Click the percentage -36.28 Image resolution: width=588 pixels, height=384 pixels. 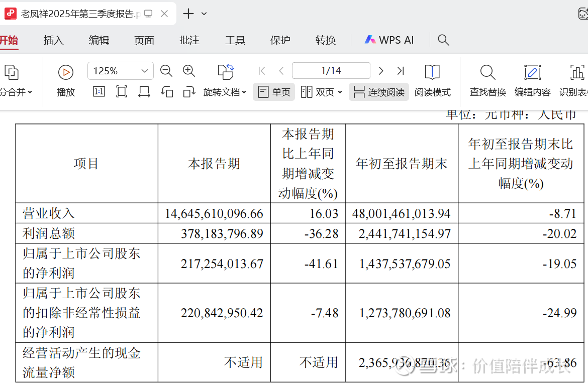[321, 233]
